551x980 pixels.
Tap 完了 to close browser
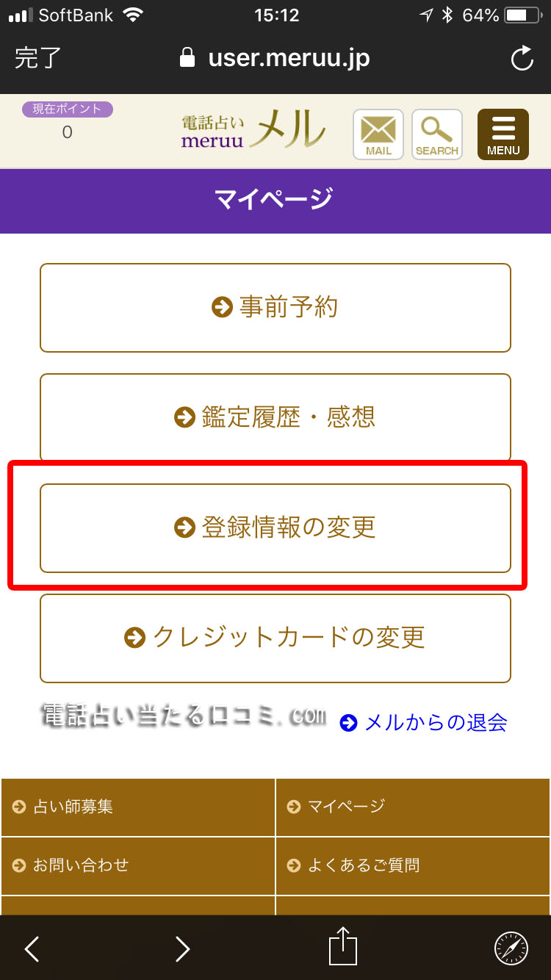point(38,59)
